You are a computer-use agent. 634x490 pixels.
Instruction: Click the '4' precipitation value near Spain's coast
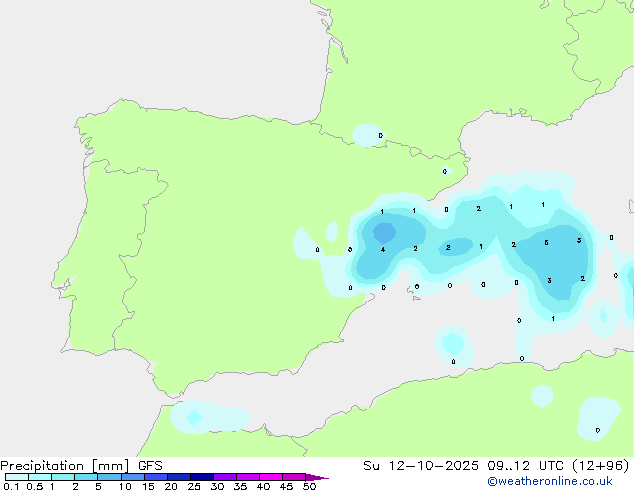383,249
